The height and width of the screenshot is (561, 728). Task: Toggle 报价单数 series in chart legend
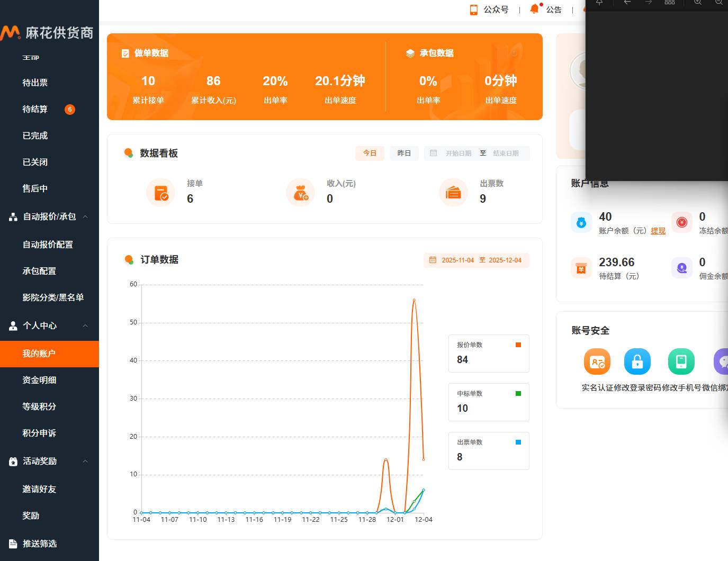point(518,345)
